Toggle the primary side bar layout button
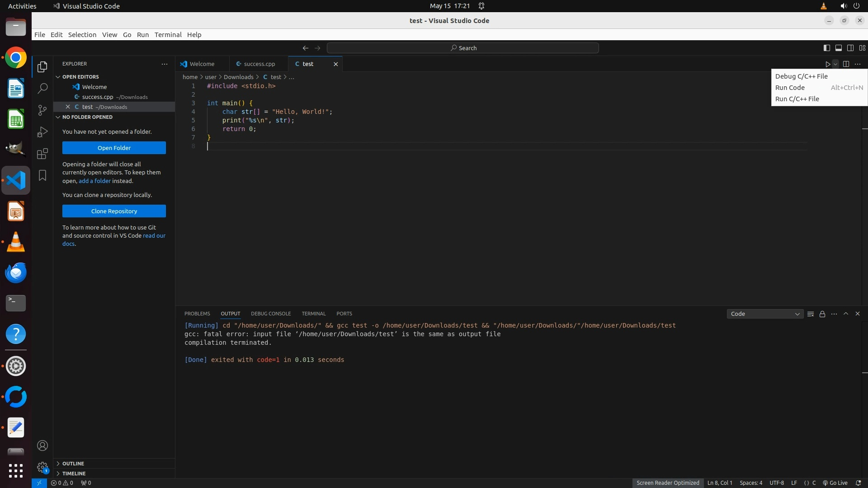 click(x=826, y=48)
